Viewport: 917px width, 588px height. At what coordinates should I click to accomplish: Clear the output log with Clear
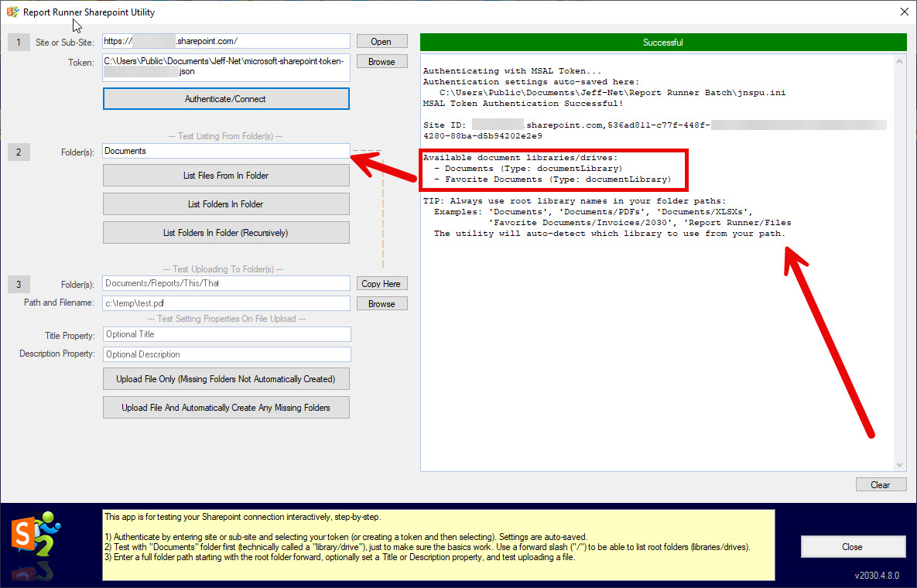[880, 485]
